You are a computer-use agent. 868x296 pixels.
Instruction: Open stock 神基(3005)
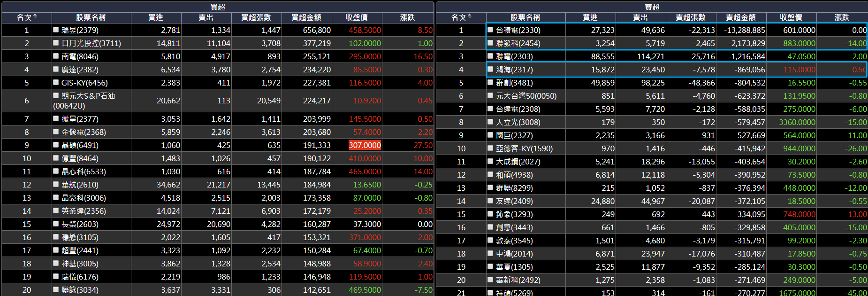pos(80,264)
